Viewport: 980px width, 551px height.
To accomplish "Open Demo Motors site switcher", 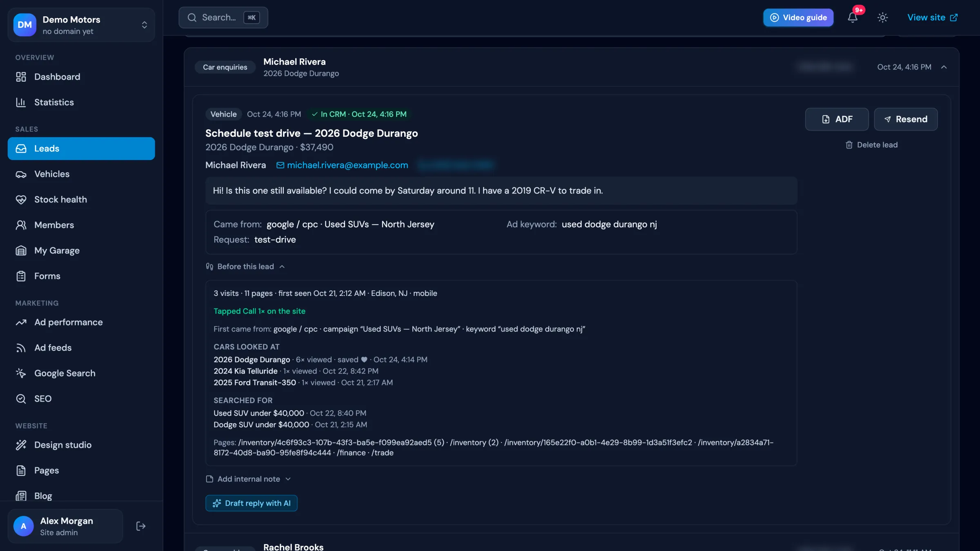I will (x=81, y=25).
